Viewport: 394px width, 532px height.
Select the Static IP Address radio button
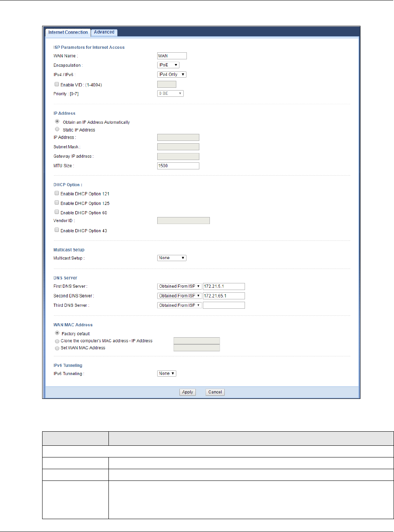coord(57,129)
